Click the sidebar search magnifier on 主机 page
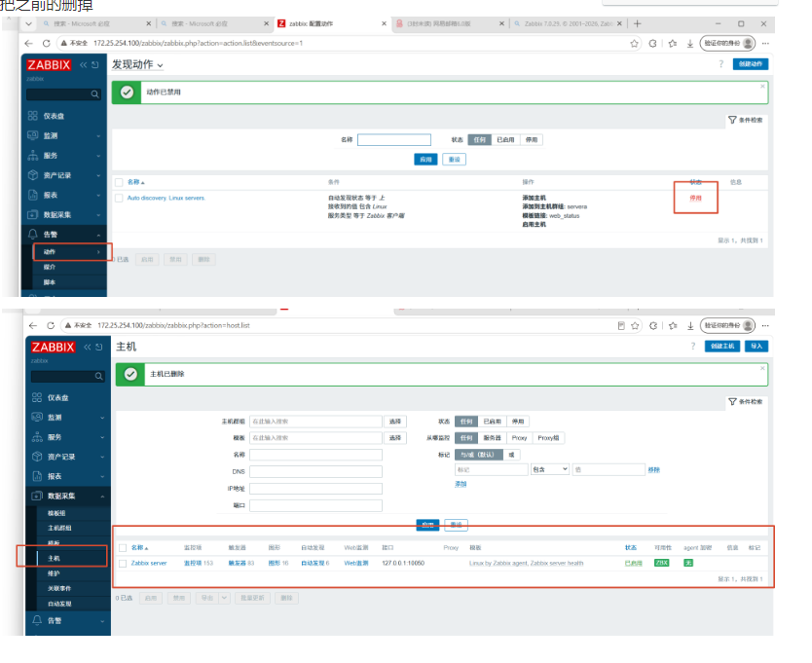The height and width of the screenshot is (663, 812). (x=99, y=377)
